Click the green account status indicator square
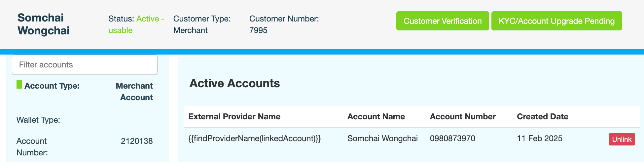This screenshot has height=162, width=644. point(19,85)
